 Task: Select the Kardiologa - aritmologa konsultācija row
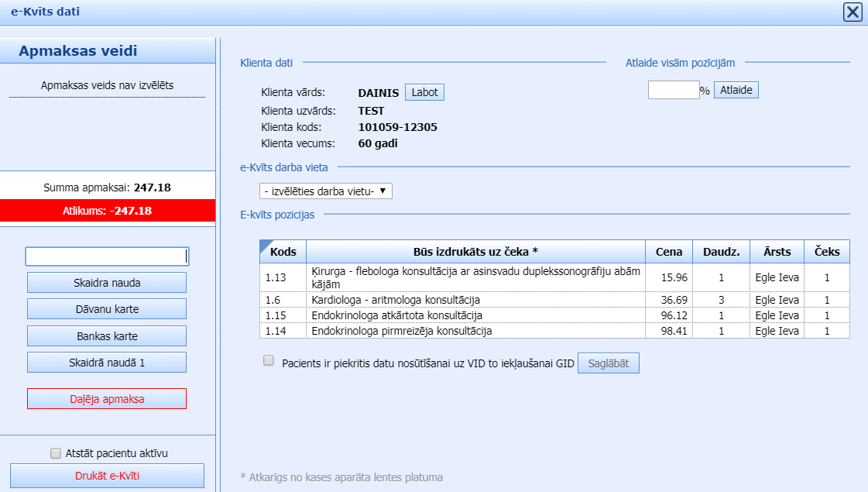[x=396, y=300]
